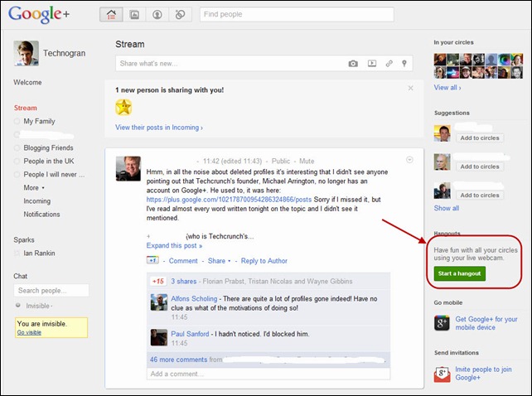This screenshot has height=396, width=532.
Task: Click Start a hangout button
Action: 459,273
